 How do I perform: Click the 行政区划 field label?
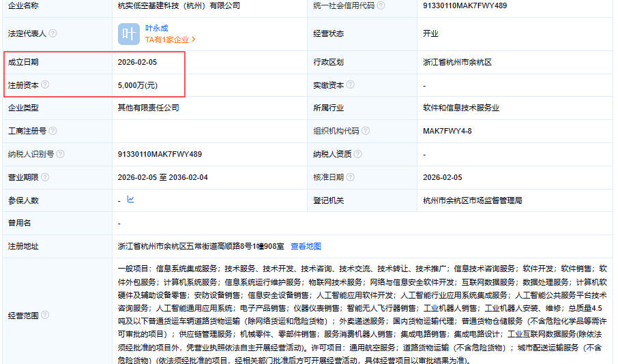pyautogui.click(x=328, y=62)
